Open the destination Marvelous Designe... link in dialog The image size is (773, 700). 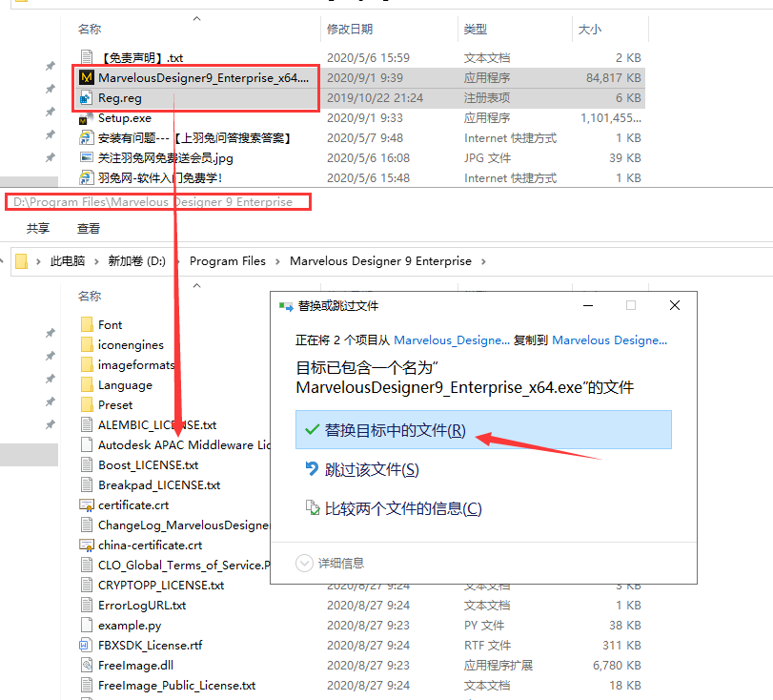[x=609, y=340]
